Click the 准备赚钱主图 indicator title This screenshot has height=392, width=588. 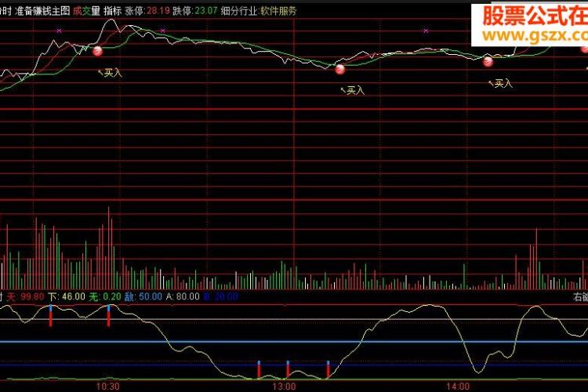[x=42, y=11]
